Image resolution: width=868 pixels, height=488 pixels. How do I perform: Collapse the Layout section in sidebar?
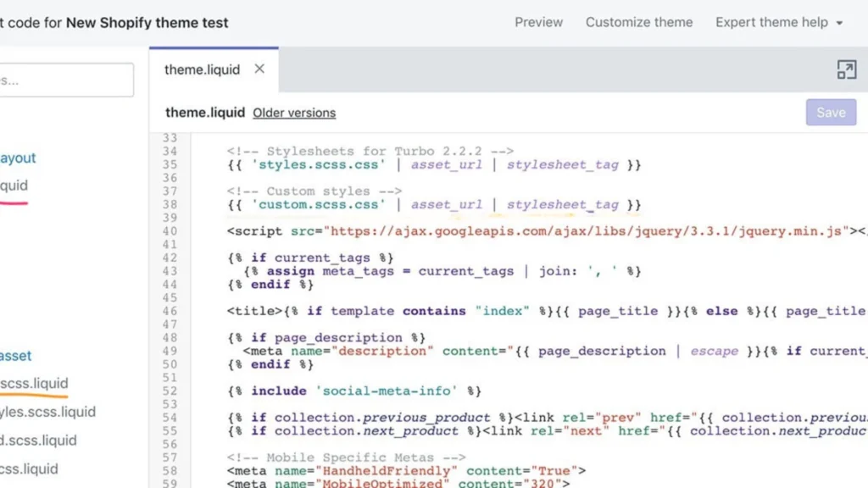pyautogui.click(x=19, y=158)
